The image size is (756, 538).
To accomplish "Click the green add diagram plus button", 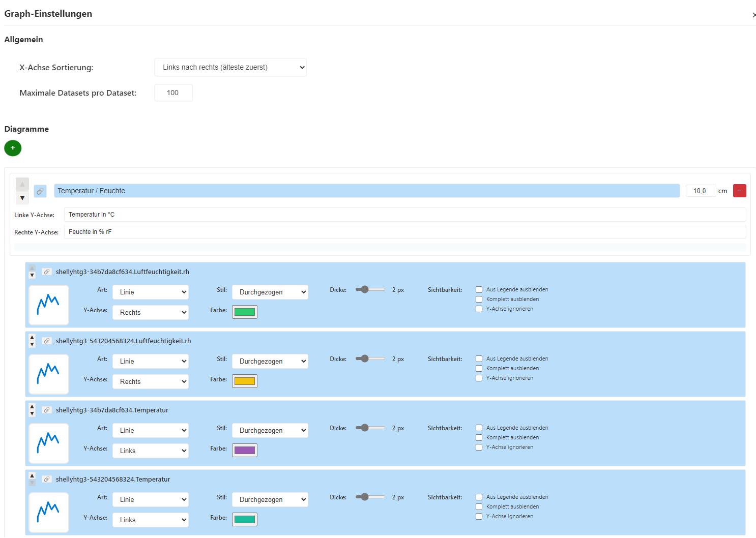I will (x=13, y=148).
